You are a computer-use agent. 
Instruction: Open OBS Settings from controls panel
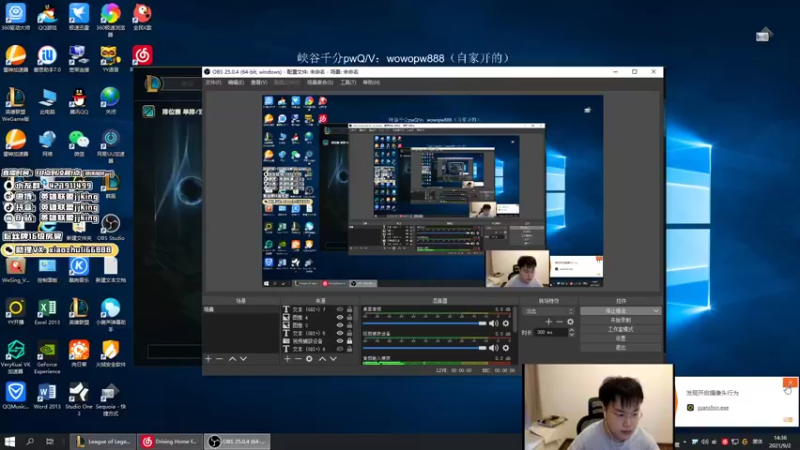620,338
